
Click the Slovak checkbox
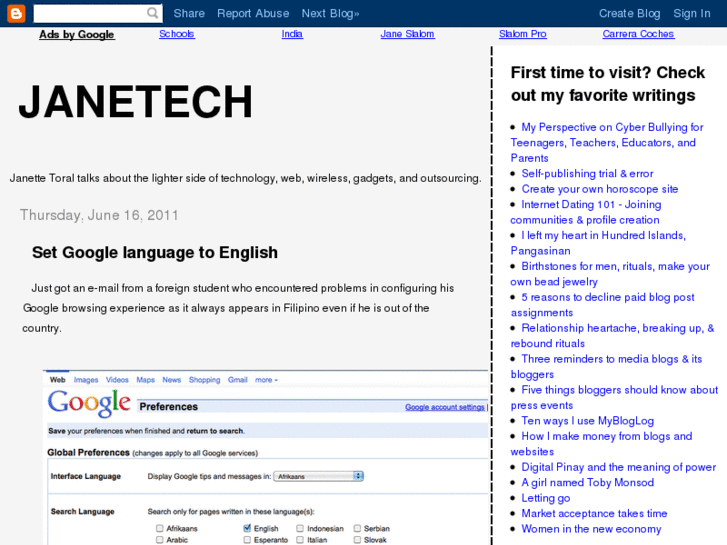tap(357, 540)
